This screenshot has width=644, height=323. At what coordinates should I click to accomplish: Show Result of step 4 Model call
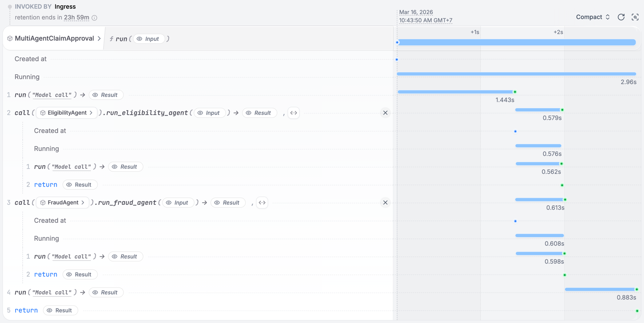[105, 293]
